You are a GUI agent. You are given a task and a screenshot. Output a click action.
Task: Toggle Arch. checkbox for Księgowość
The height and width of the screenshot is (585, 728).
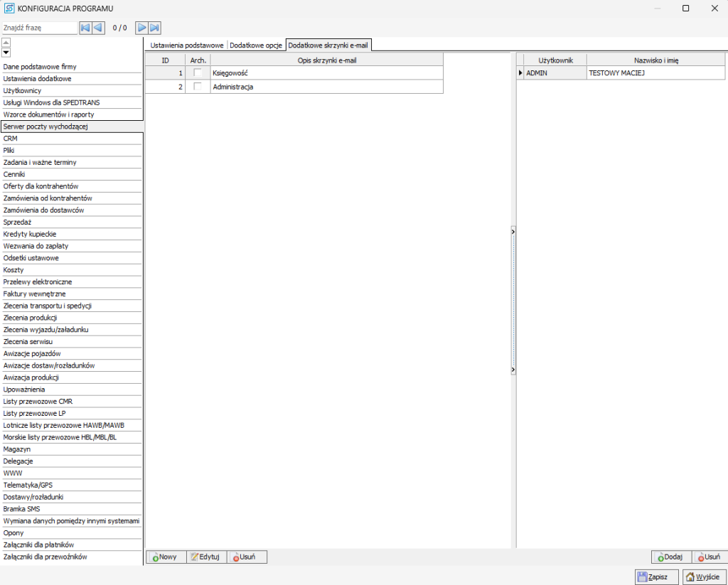(x=198, y=73)
